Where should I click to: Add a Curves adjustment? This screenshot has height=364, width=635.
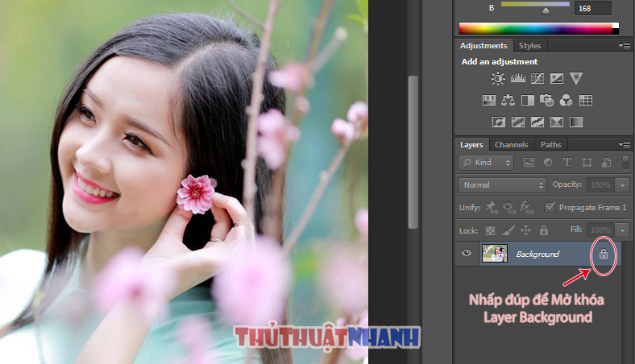537,78
